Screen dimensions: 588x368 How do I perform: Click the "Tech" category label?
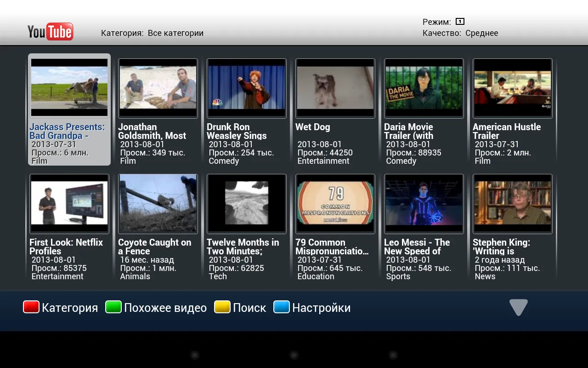218,276
